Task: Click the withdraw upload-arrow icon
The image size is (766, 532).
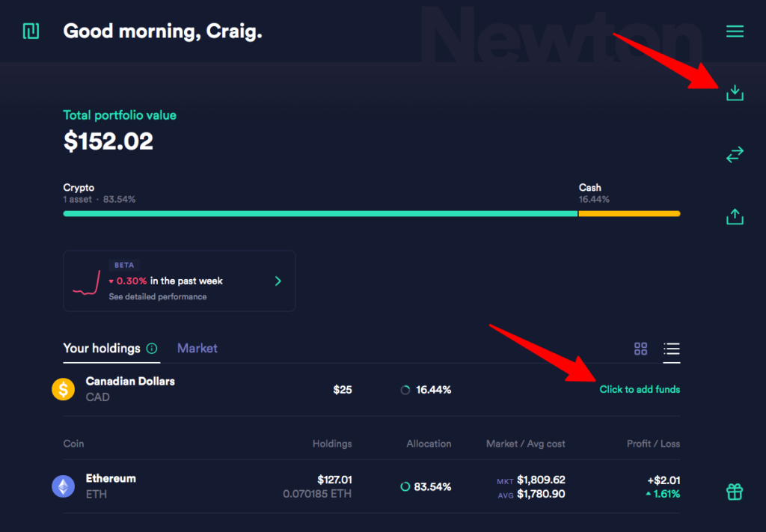Action: pos(735,216)
